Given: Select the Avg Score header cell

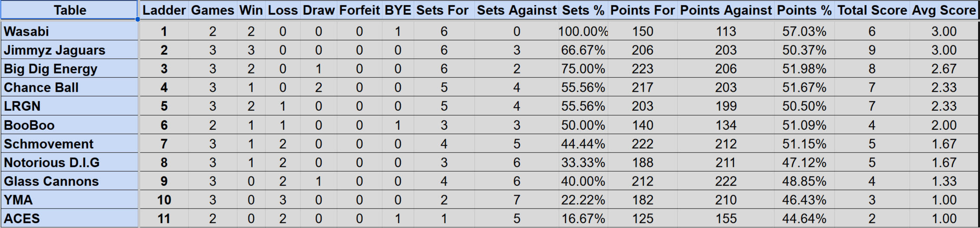Looking at the screenshot, I should (944, 10).
